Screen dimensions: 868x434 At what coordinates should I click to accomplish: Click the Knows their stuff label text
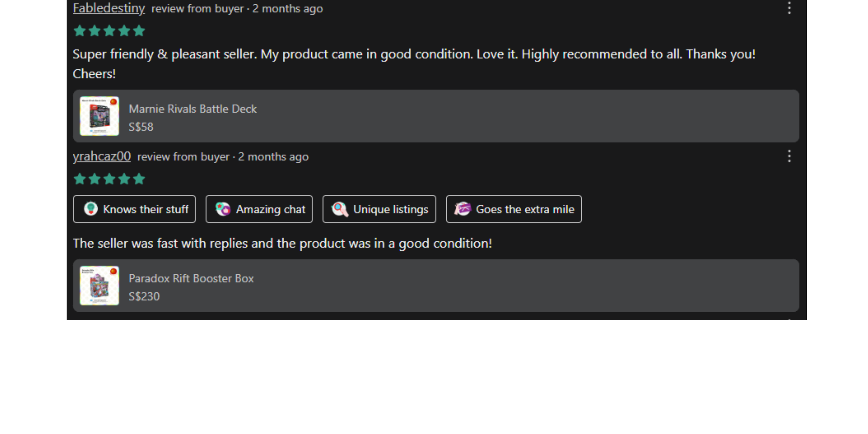click(x=146, y=209)
